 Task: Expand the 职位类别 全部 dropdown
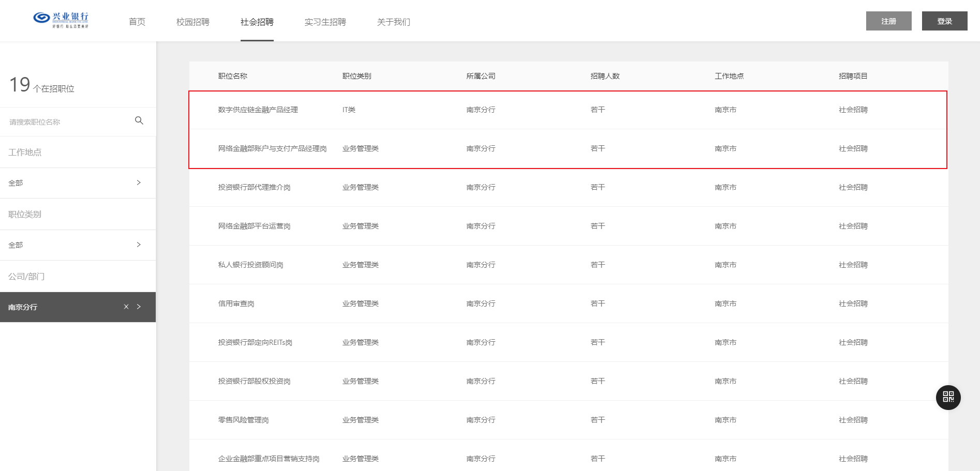pyautogui.click(x=78, y=245)
